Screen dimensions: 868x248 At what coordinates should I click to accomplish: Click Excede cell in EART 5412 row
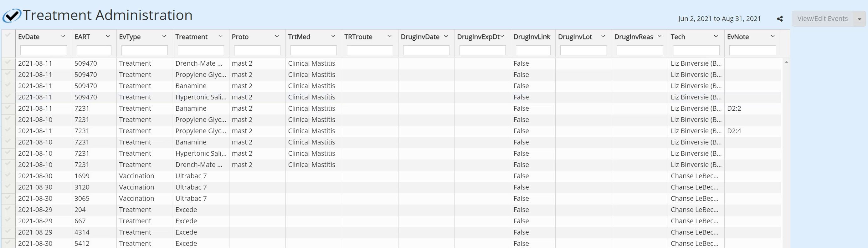[201, 243]
